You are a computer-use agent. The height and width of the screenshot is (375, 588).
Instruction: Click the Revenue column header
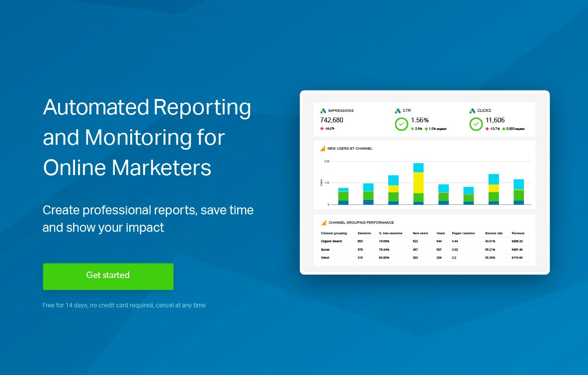[518, 233]
